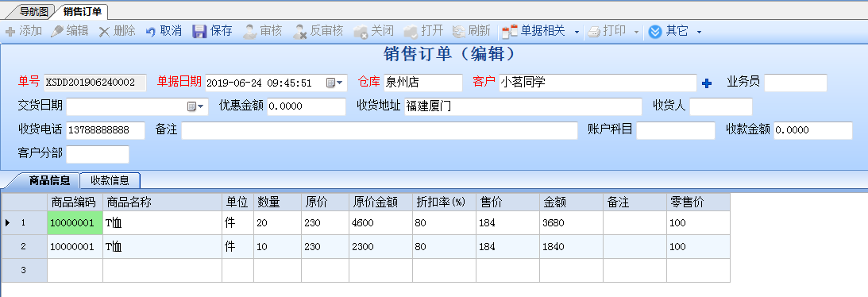Click the Audit (审核) person icon
The height and width of the screenshot is (297, 868).
[250, 32]
